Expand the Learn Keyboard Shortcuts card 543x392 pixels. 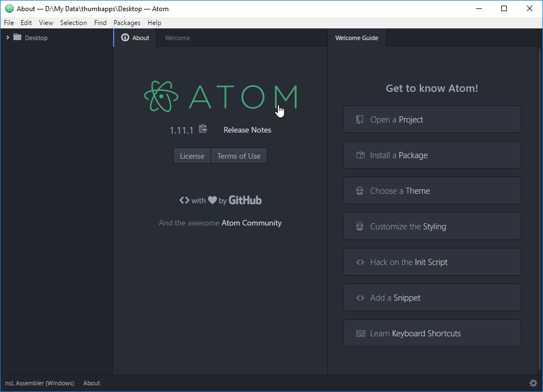click(432, 333)
